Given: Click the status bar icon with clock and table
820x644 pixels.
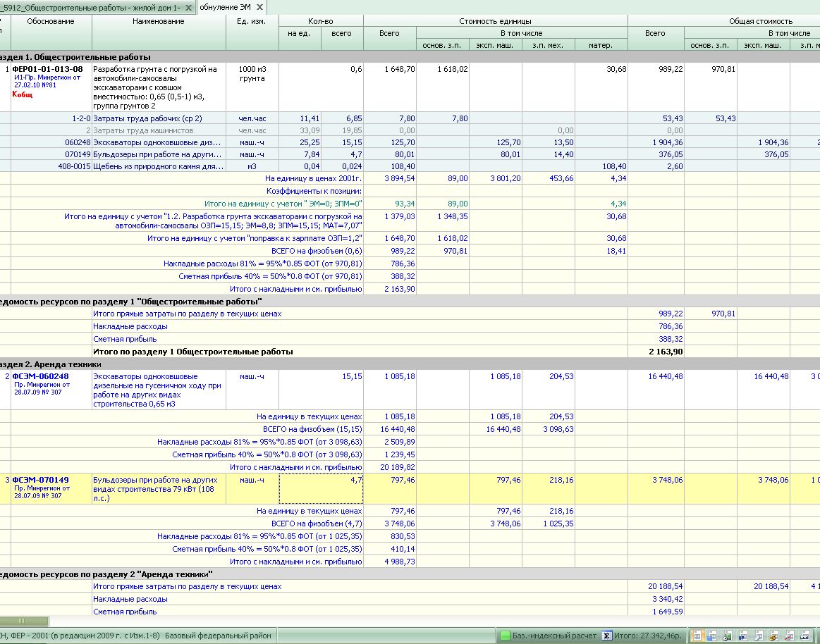Looking at the screenshot, I should 728,636.
